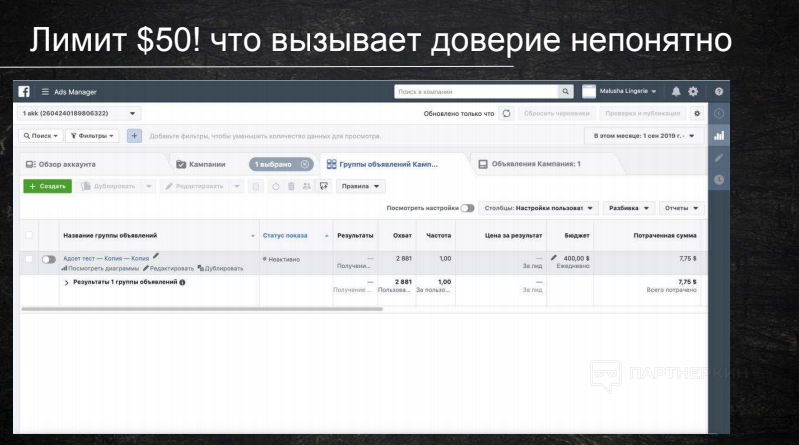
Task: Click Посмотреть диаграммы link under ad set
Action: [x=100, y=268]
